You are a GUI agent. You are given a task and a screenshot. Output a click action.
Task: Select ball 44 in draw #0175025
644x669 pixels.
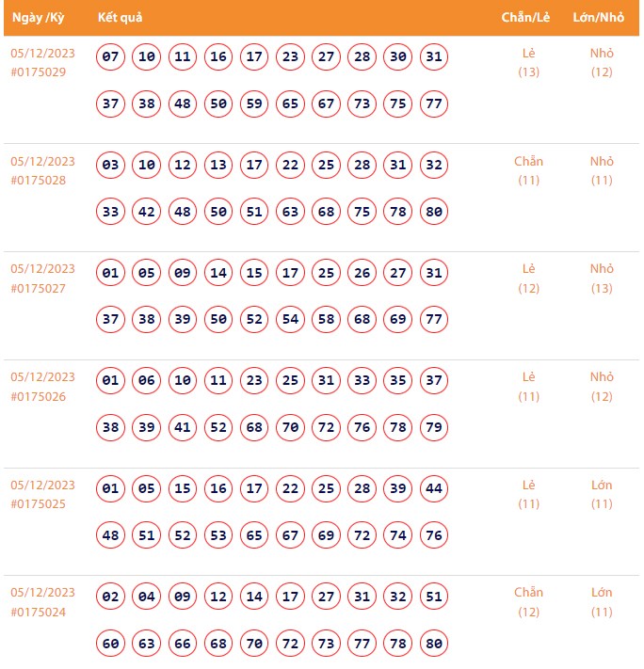433,489
